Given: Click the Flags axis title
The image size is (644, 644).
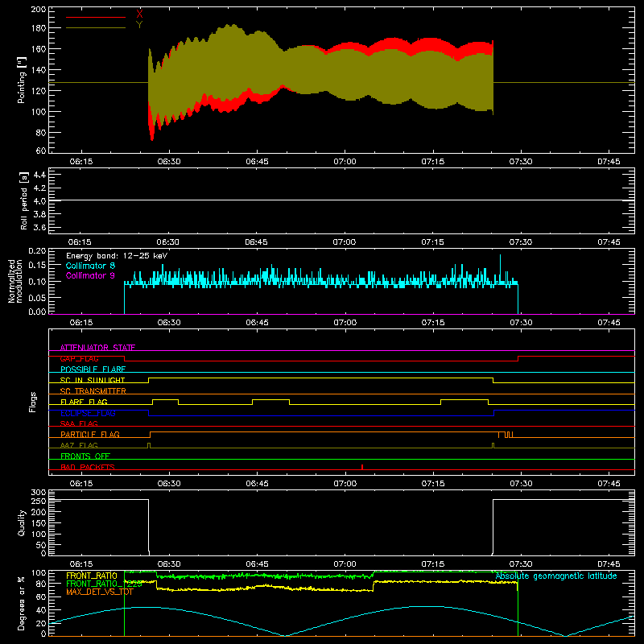Looking at the screenshot, I should (33, 402).
